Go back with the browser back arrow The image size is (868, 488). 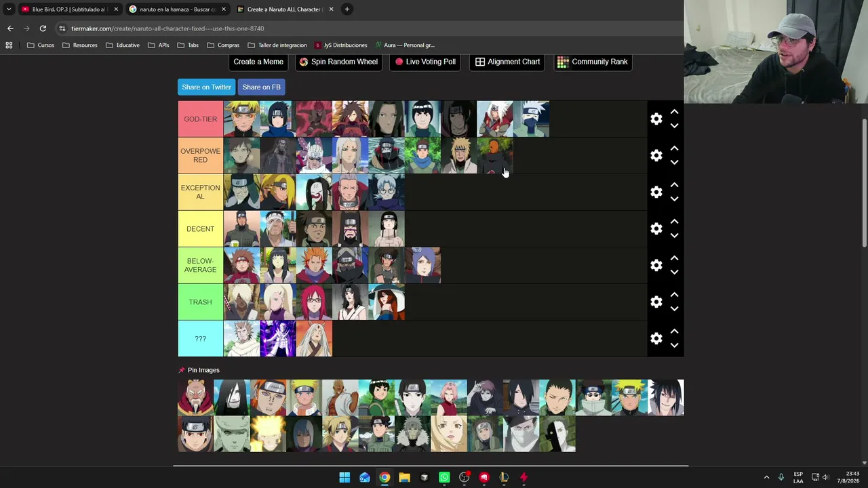tap(10, 28)
